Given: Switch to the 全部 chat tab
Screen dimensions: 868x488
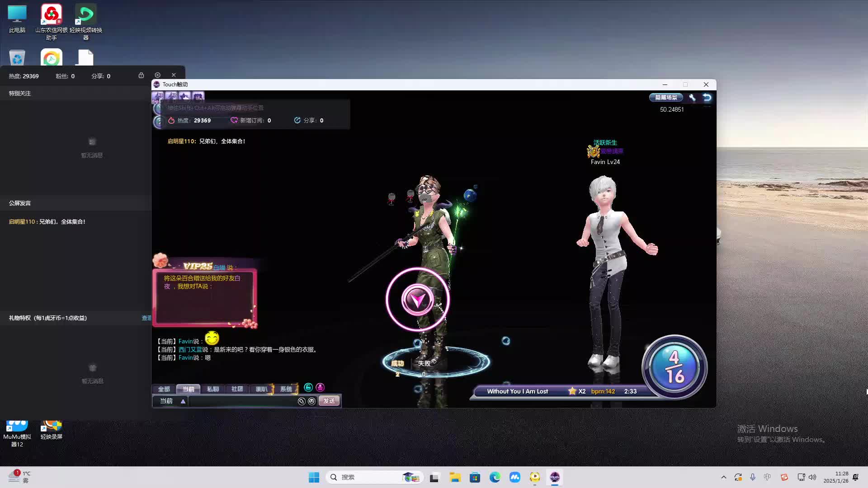Looking at the screenshot, I should pyautogui.click(x=164, y=389).
